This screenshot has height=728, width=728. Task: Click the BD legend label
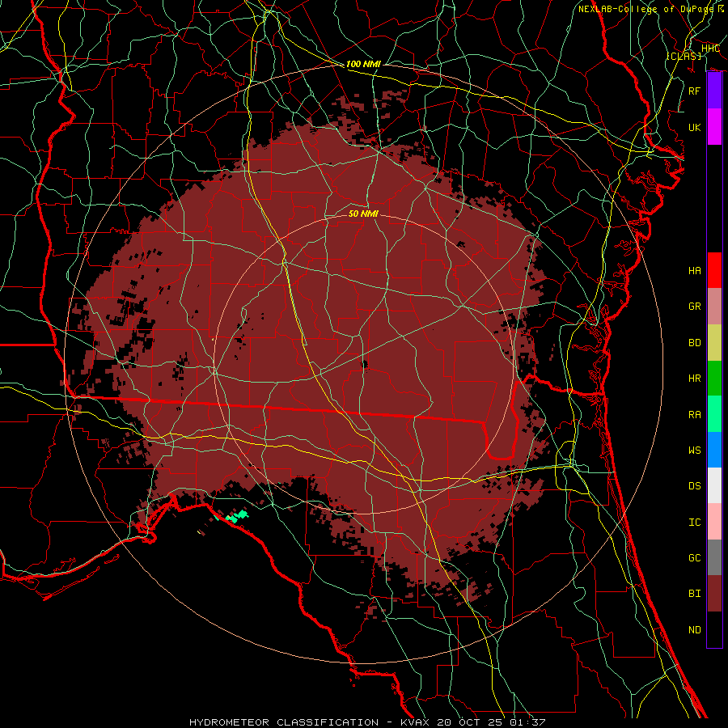point(695,342)
